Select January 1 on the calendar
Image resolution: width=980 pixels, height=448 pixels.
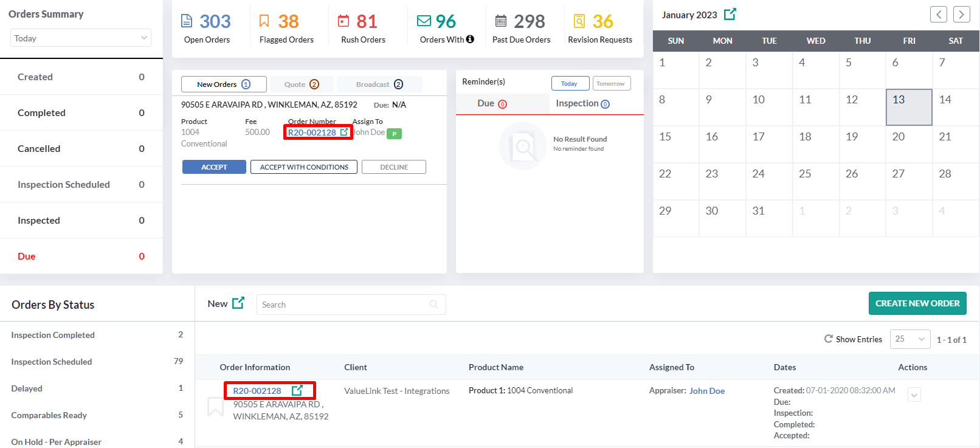coord(676,70)
